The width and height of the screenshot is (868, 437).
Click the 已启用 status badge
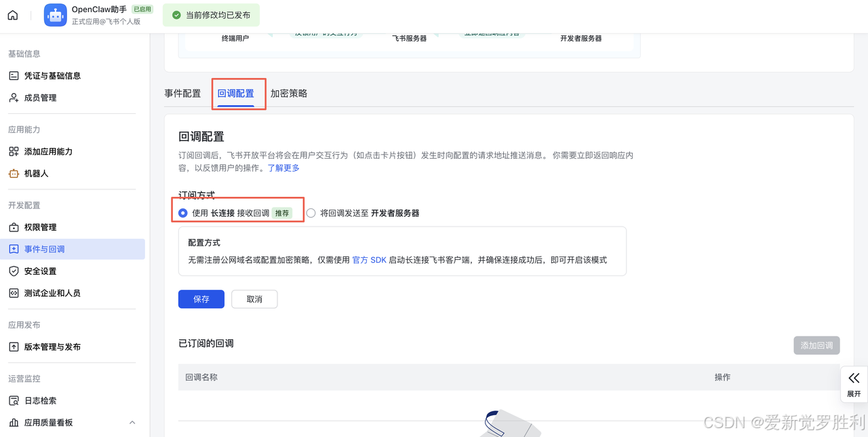coord(142,9)
